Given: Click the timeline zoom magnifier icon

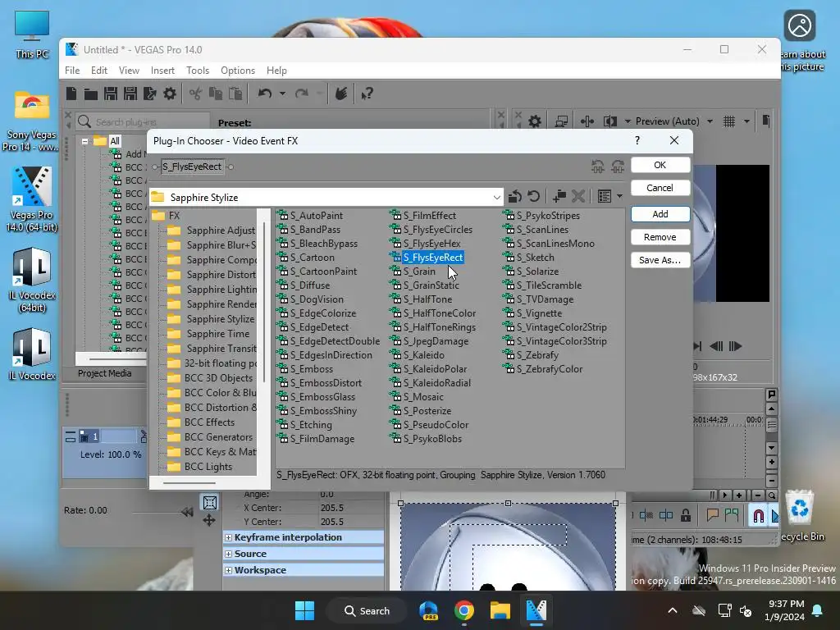Looking at the screenshot, I should (x=772, y=495).
